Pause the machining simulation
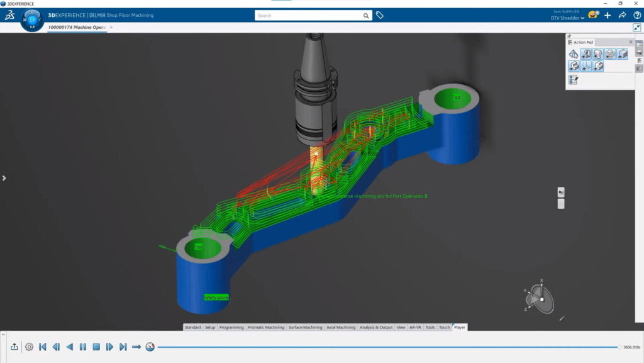This screenshot has height=363, width=644. click(83, 347)
